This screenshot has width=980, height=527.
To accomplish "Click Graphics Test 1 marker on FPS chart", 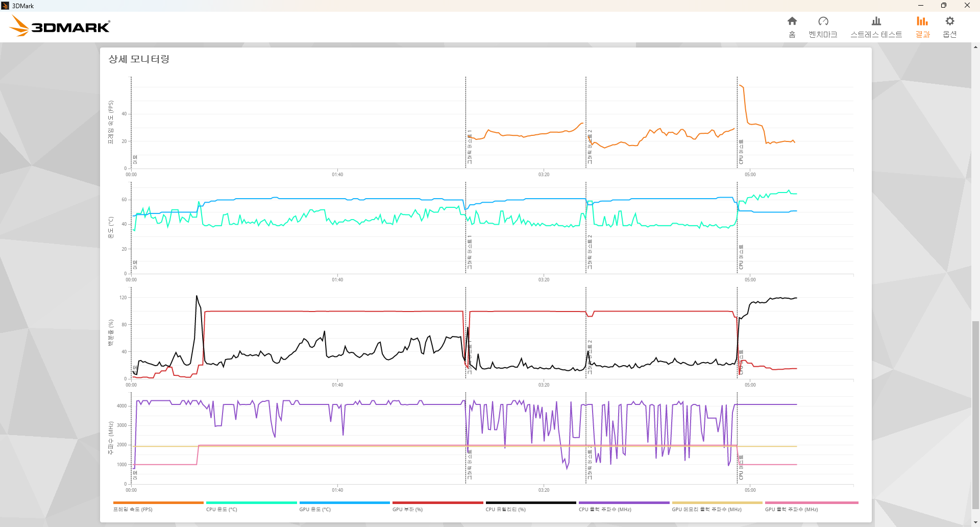I will tap(470, 147).
